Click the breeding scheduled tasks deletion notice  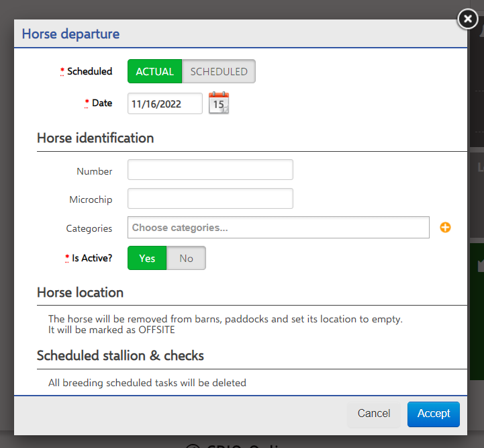coord(147,383)
